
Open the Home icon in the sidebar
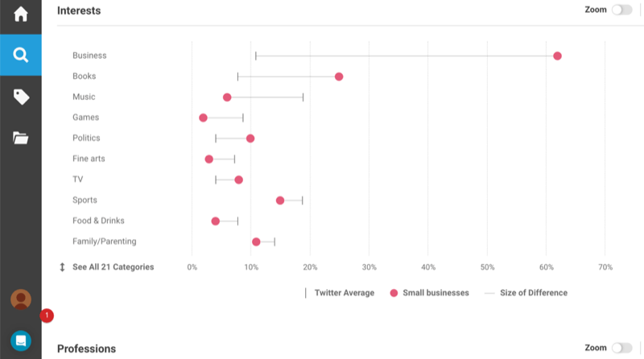tap(20, 14)
